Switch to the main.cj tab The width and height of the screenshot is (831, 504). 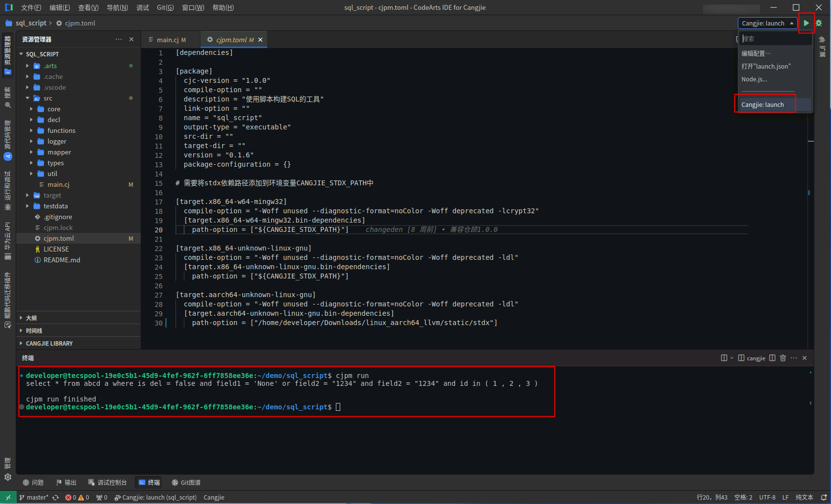coord(167,40)
